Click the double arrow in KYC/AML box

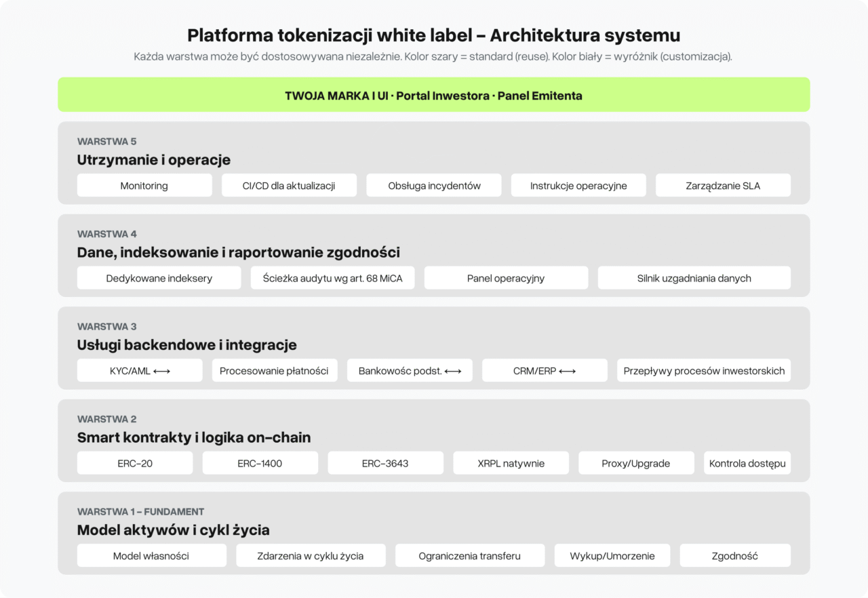[x=161, y=371]
